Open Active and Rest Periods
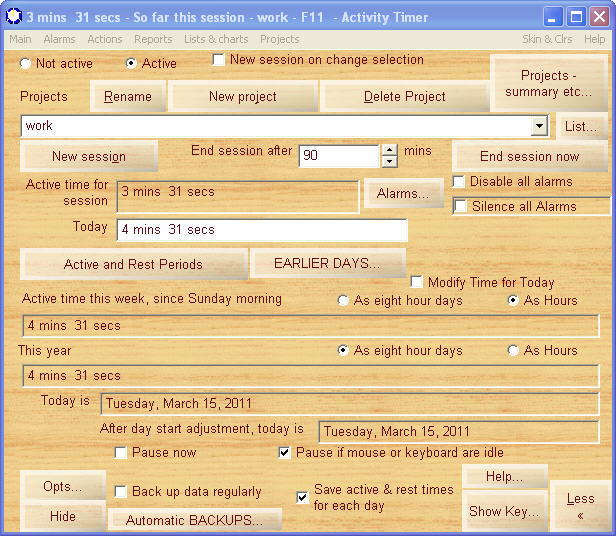This screenshot has height=536, width=616. 133,264
